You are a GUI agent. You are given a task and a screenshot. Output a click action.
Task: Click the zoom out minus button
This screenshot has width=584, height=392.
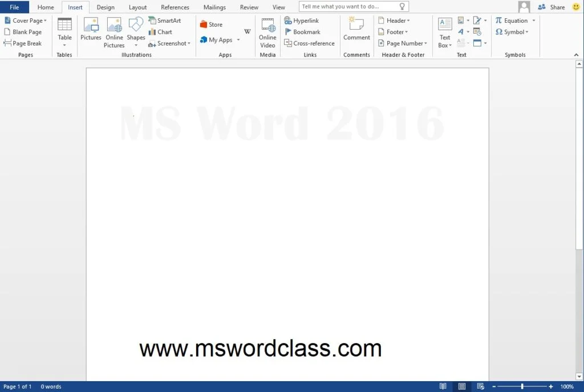[494, 386]
